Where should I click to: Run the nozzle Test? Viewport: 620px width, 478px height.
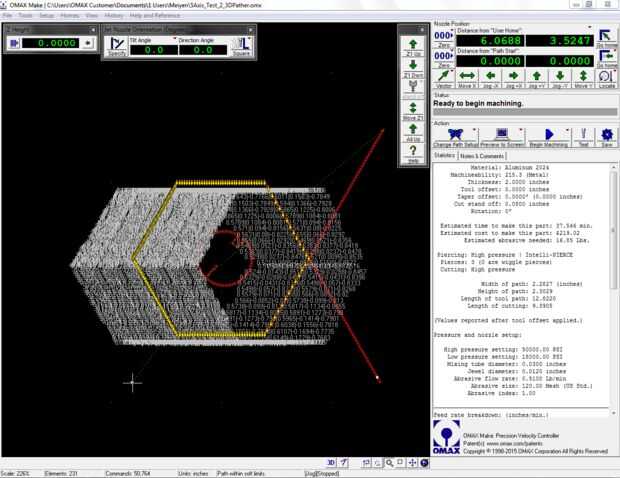click(x=584, y=137)
